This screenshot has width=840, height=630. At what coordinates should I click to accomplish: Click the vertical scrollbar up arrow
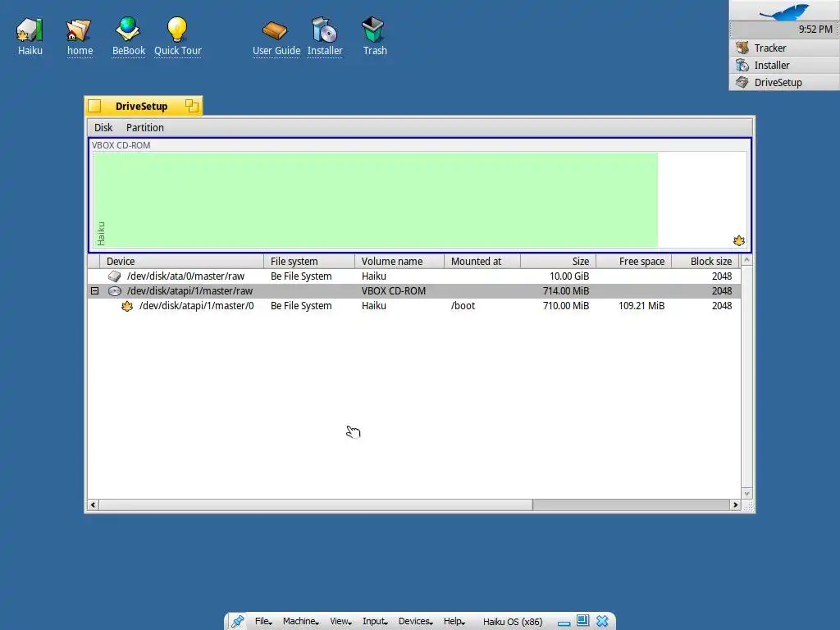[x=746, y=260]
